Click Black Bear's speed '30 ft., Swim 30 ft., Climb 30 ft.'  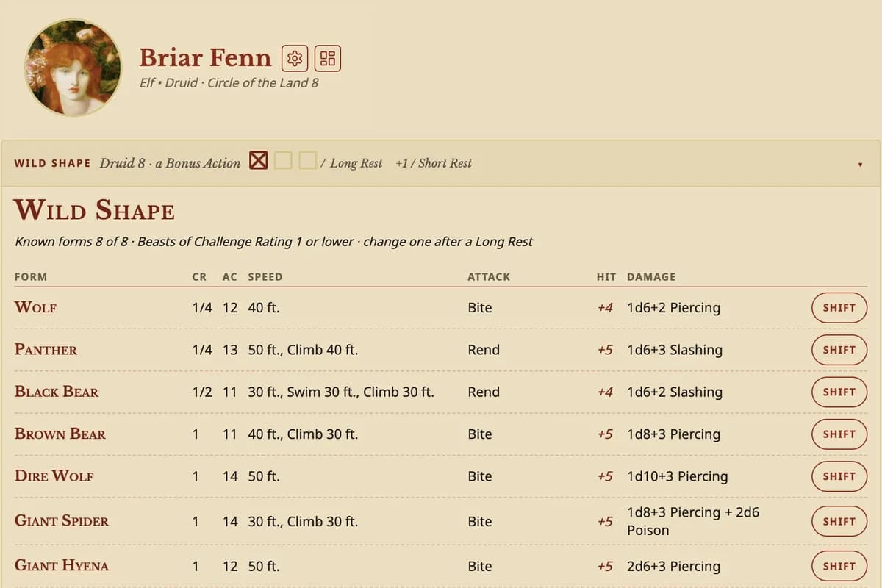pyautogui.click(x=341, y=392)
